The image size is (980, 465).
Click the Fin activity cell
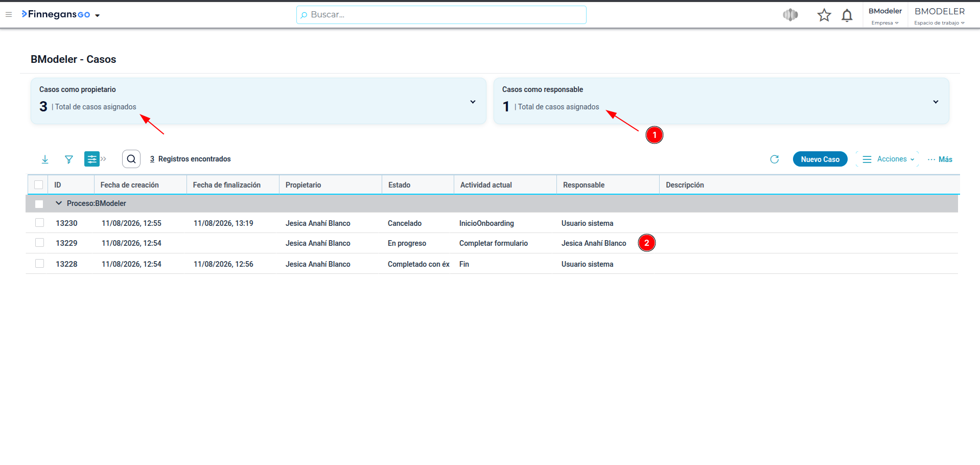464,264
